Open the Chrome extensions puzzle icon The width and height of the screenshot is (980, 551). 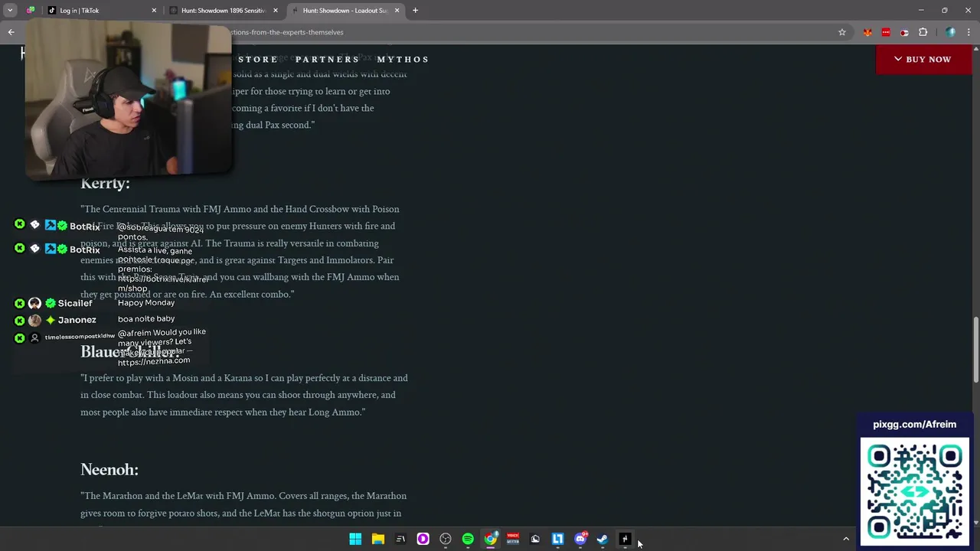(923, 32)
